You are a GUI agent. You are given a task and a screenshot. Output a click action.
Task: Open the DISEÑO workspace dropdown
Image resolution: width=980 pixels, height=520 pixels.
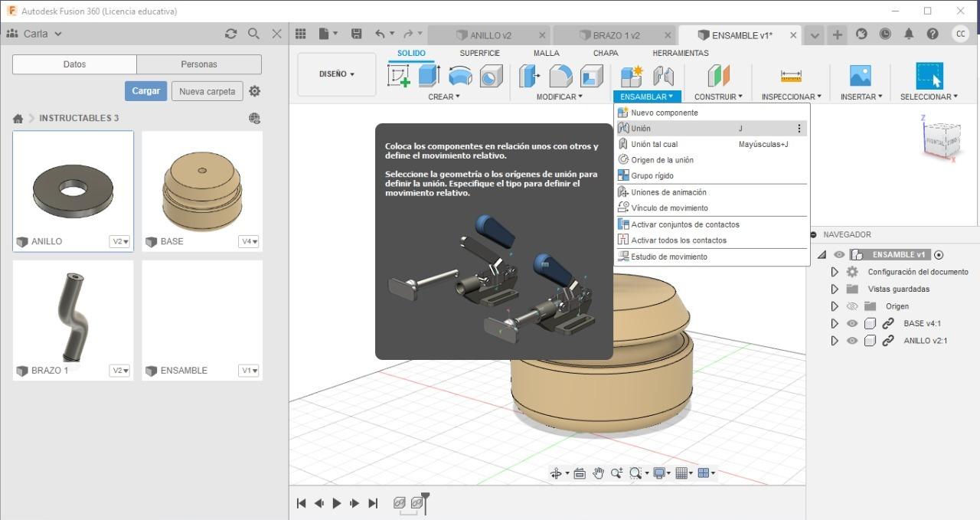tap(337, 74)
